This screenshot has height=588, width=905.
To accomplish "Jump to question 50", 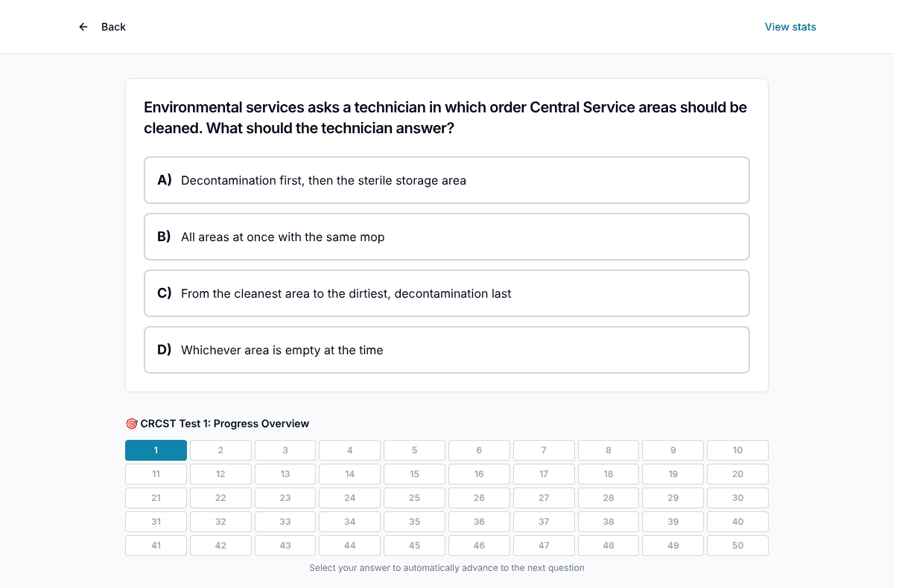I will 737,546.
